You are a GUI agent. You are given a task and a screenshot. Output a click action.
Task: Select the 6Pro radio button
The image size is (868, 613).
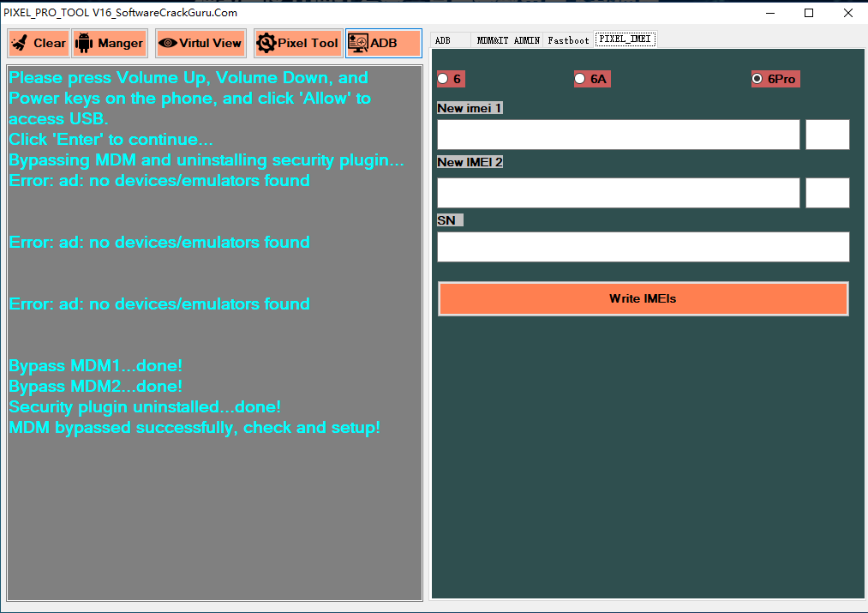click(x=757, y=79)
